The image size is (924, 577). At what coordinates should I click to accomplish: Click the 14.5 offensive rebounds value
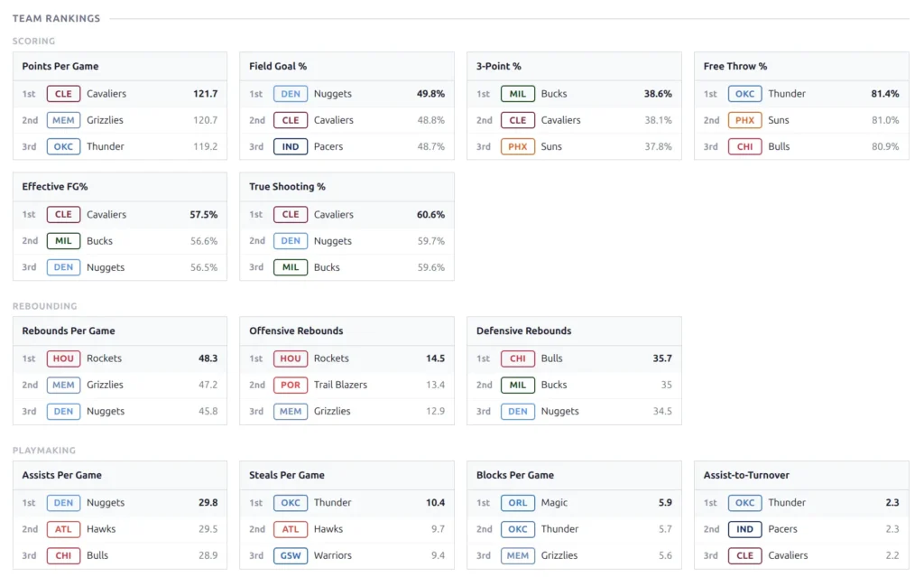pos(436,358)
